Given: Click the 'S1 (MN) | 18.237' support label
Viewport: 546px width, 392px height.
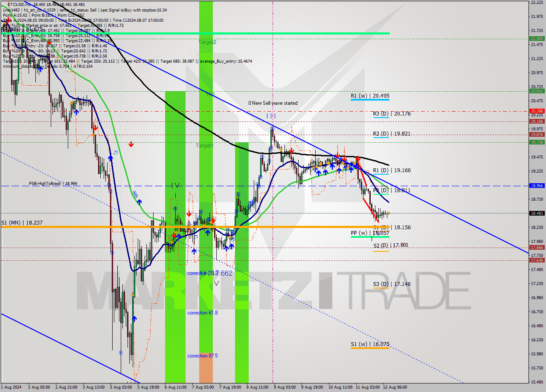Looking at the screenshot, I should pyautogui.click(x=22, y=223).
